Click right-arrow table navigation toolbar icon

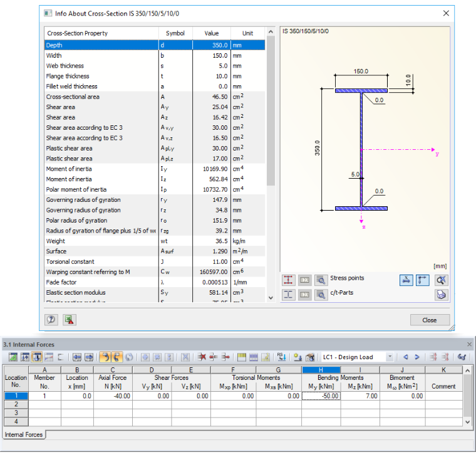(89, 357)
